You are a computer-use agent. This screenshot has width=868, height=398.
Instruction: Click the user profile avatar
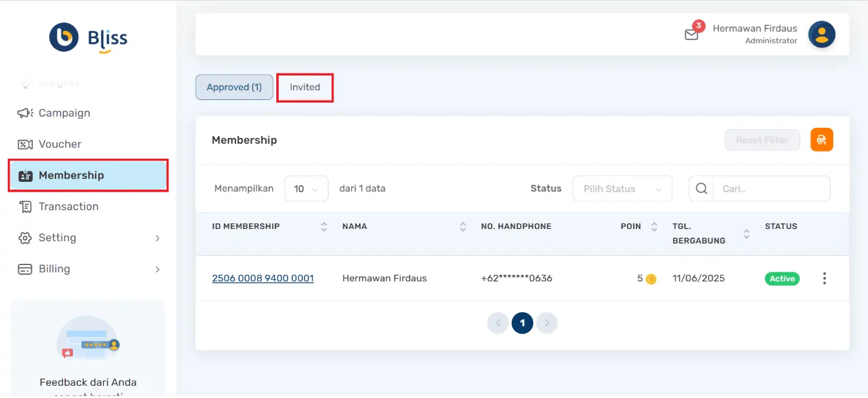pyautogui.click(x=822, y=34)
